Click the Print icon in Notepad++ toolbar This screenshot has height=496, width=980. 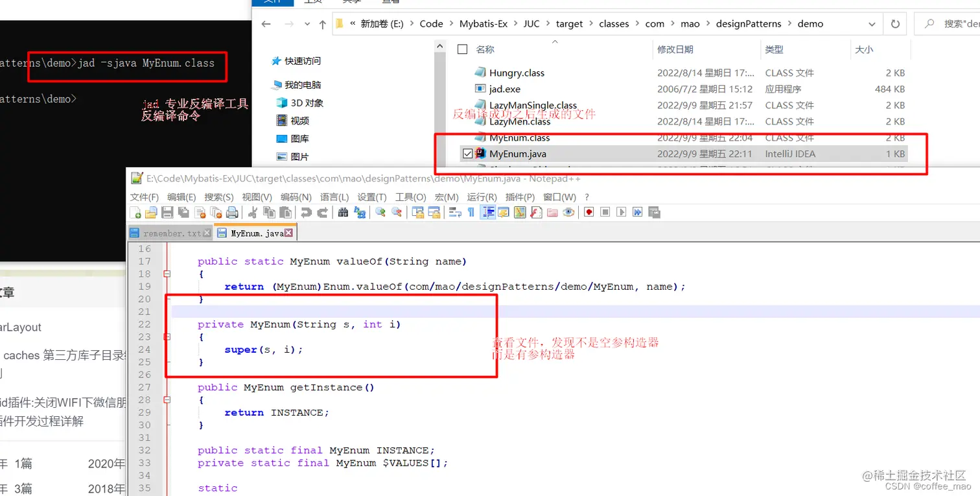coord(232,212)
